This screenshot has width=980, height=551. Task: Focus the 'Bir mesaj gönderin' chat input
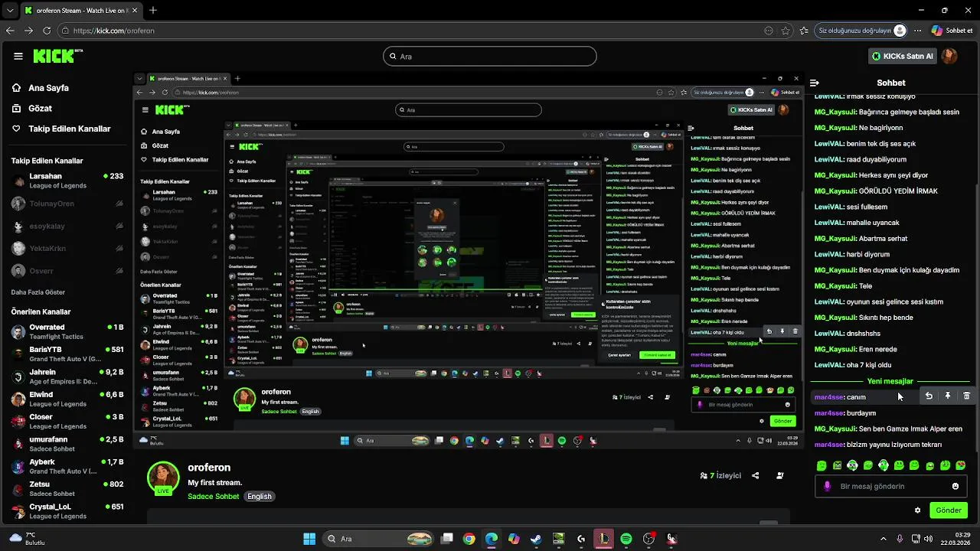891,486
